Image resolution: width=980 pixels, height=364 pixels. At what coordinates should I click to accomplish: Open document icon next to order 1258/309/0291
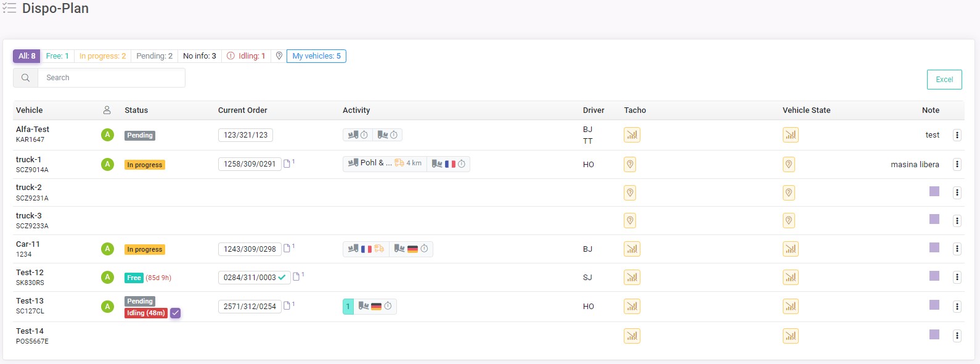(x=287, y=163)
